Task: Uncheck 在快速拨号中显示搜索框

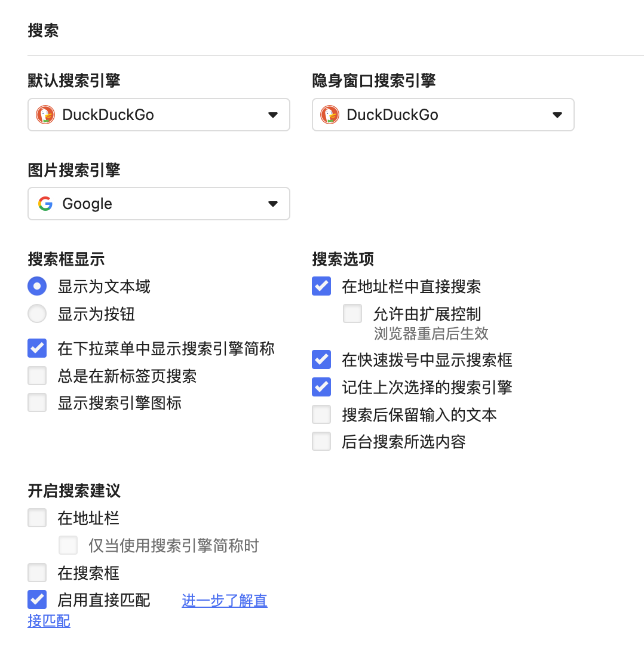Action: pos(321,359)
